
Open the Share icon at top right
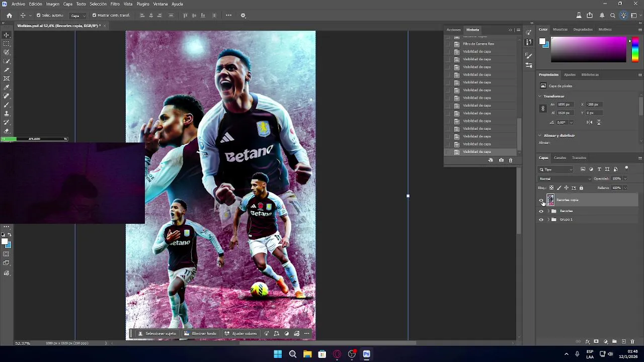pyautogui.click(x=590, y=15)
